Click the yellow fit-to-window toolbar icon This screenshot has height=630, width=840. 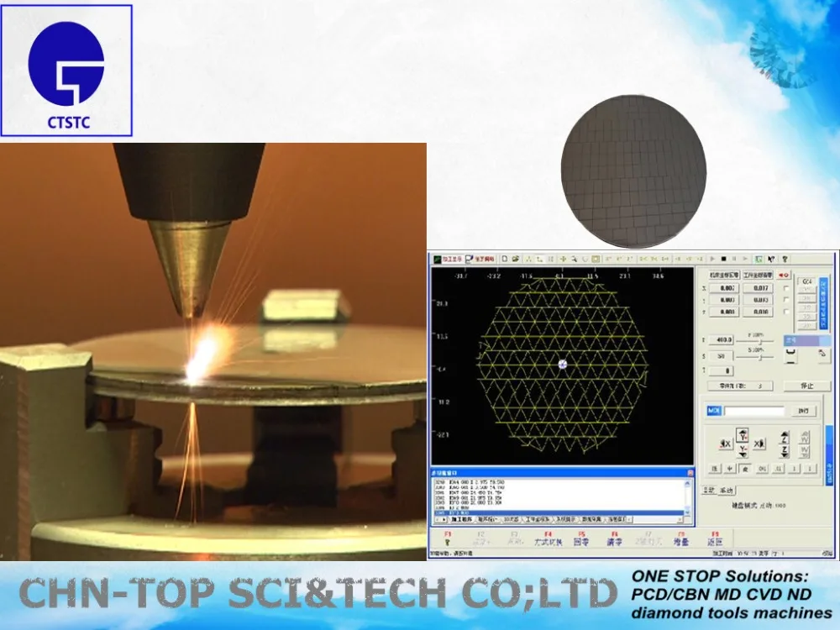pyautogui.click(x=596, y=259)
